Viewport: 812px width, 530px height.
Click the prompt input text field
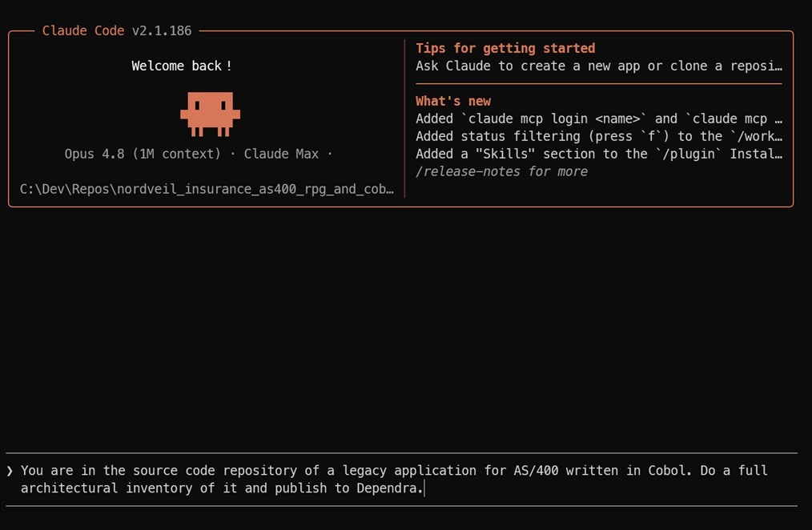[x=401, y=480]
